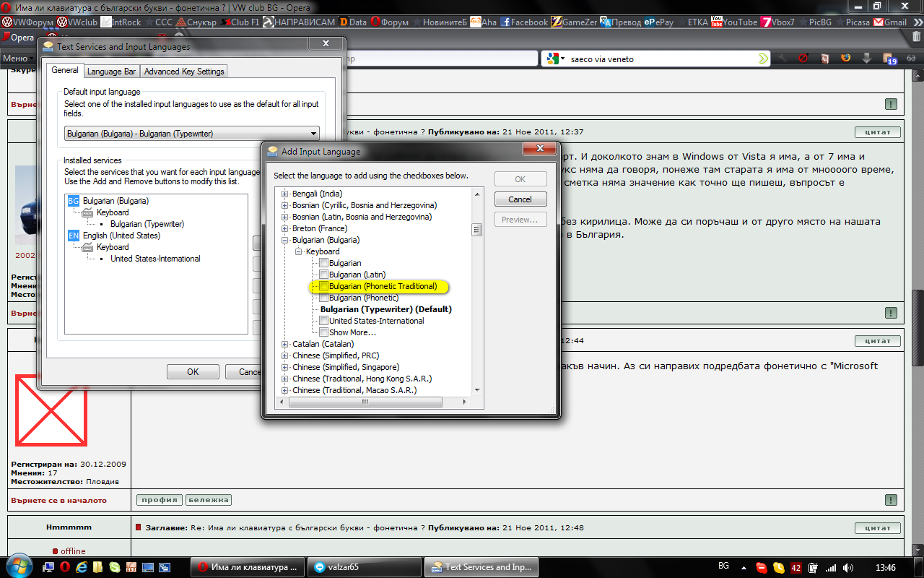Open the VWФорум bookmark
Image resolution: width=924 pixels, height=578 pixels.
tap(27, 22)
